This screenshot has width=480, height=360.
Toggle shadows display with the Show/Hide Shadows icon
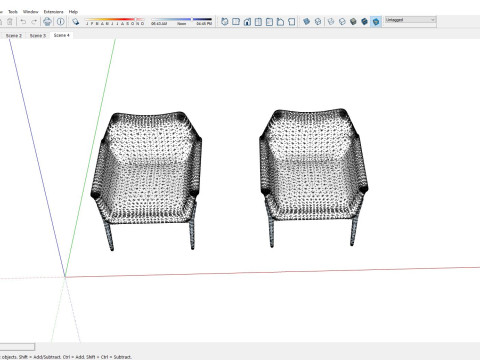[x=76, y=22]
